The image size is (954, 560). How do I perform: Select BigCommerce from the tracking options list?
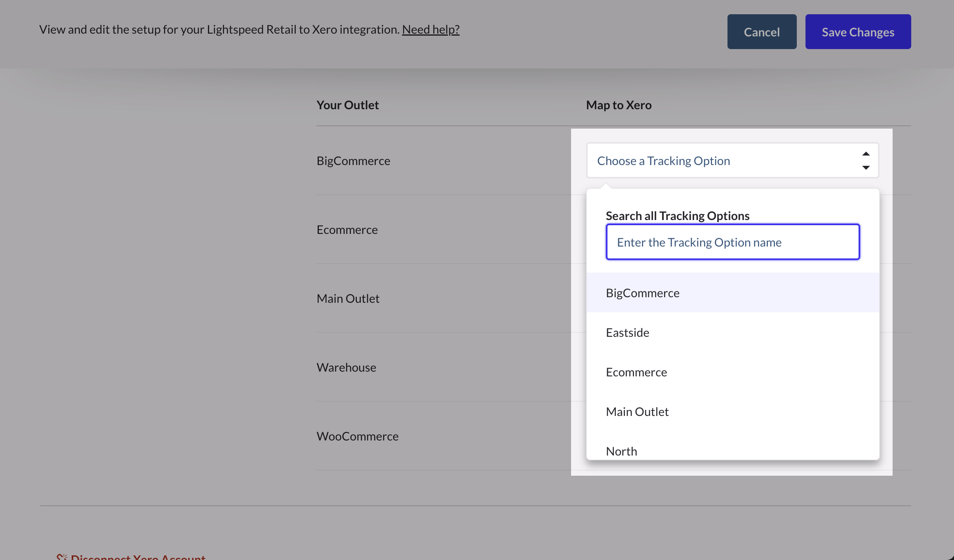[x=642, y=292]
